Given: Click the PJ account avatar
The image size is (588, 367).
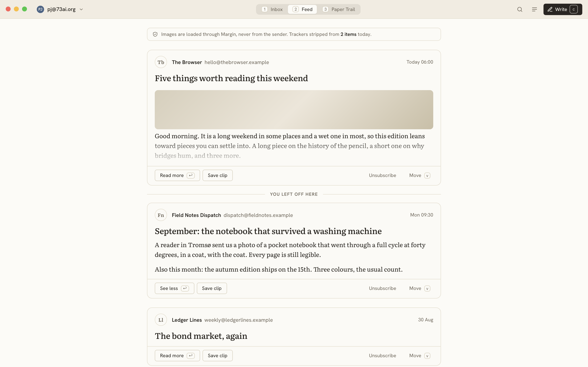Looking at the screenshot, I should coord(40,9).
